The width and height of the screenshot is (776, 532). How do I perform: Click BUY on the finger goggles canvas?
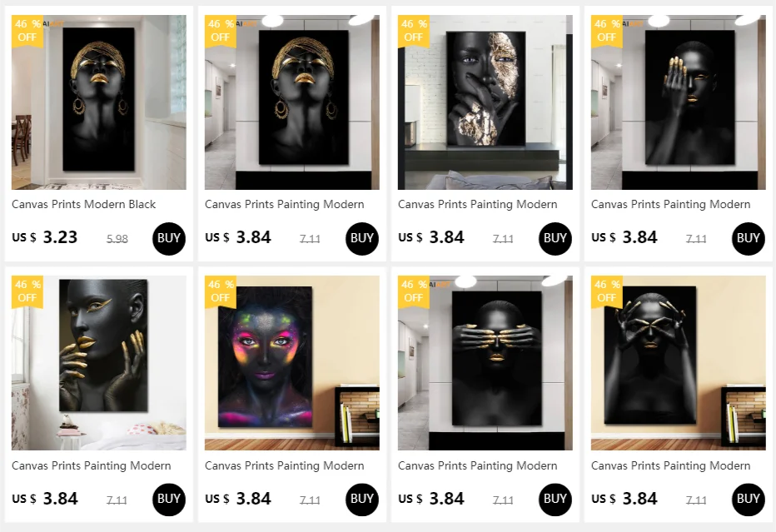[x=748, y=500]
